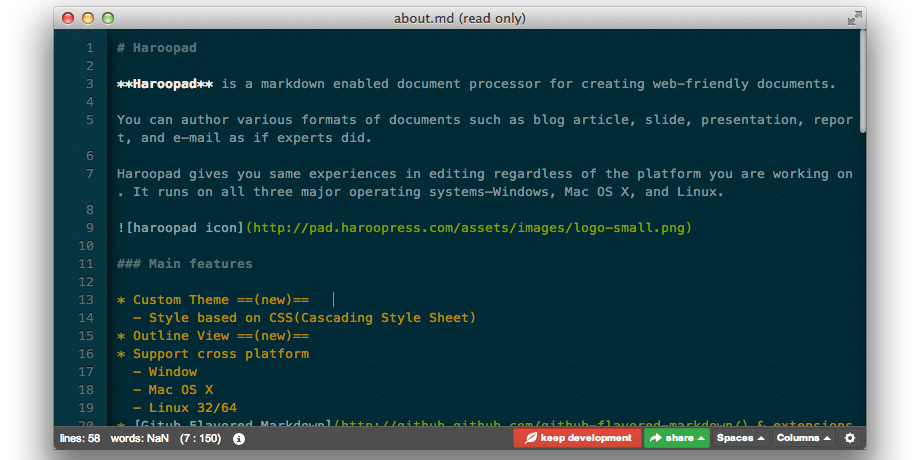Click the fullscreen arrows icon in title bar
Viewport: 920px width, 460px height.
855,18
